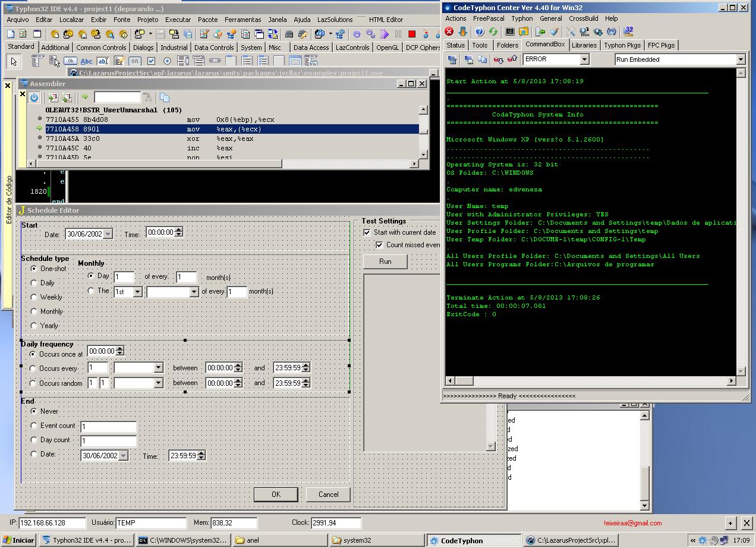Image resolution: width=756 pixels, height=548 pixels.
Task: Toggle 'Count missed events' checkbox
Action: (379, 245)
